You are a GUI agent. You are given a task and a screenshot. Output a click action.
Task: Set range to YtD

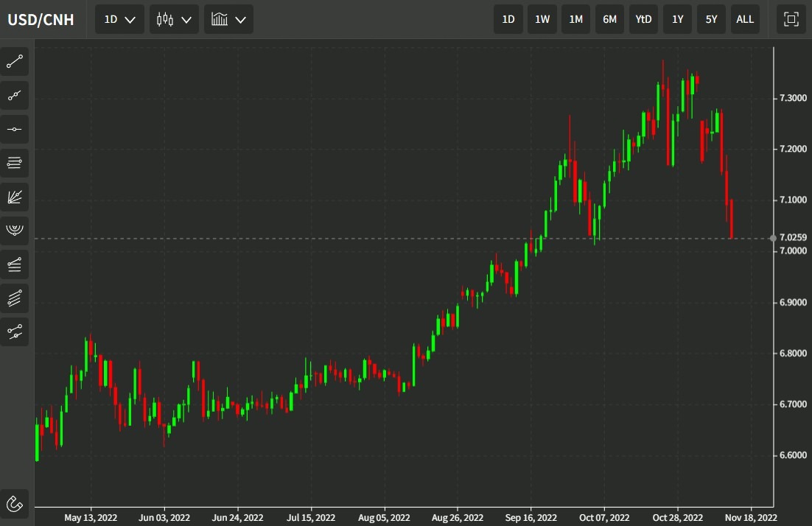tap(644, 20)
